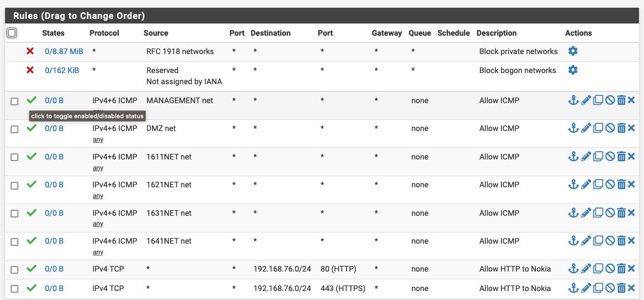Open the 0/162 KiB states link

click(62, 70)
